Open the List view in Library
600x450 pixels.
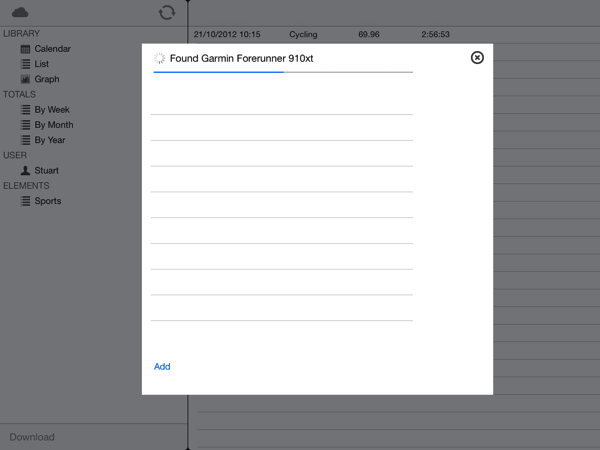pyautogui.click(x=41, y=64)
